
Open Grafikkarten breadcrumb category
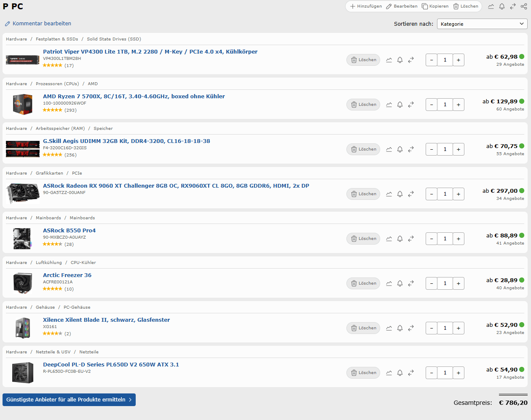[49, 173]
